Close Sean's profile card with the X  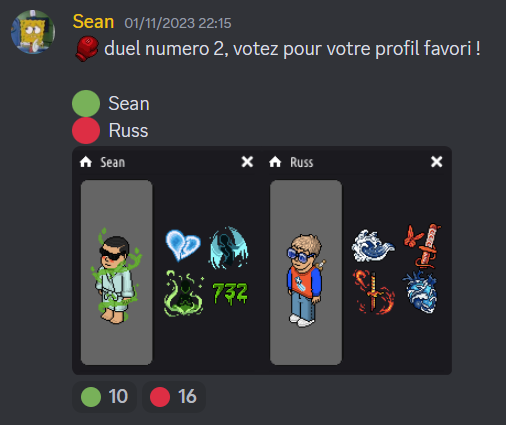pyautogui.click(x=247, y=162)
